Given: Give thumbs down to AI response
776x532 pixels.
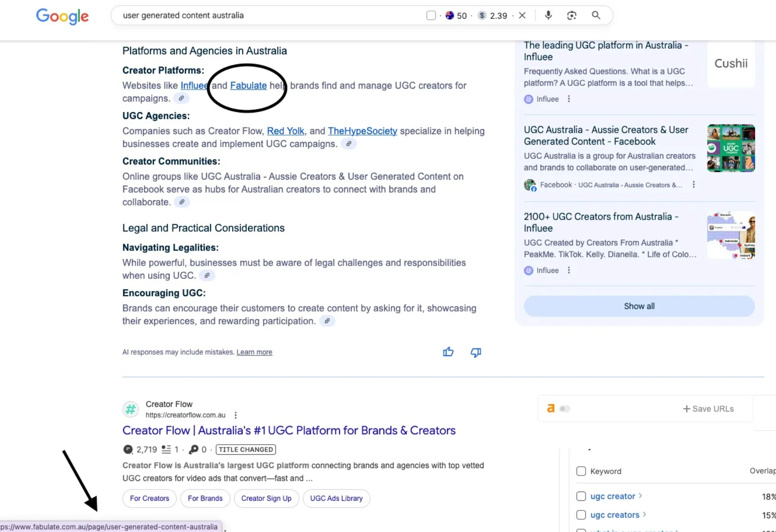Looking at the screenshot, I should 476,352.
